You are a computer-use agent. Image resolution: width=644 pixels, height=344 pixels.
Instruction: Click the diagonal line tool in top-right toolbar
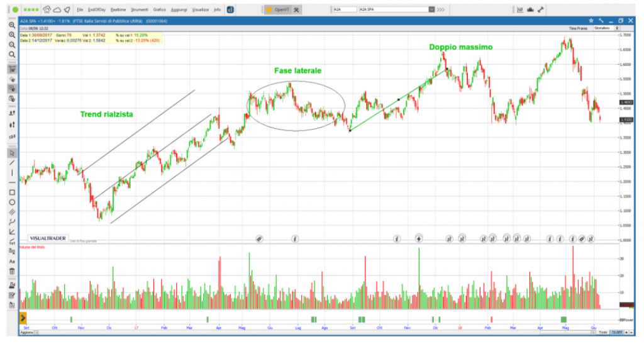pos(540,9)
